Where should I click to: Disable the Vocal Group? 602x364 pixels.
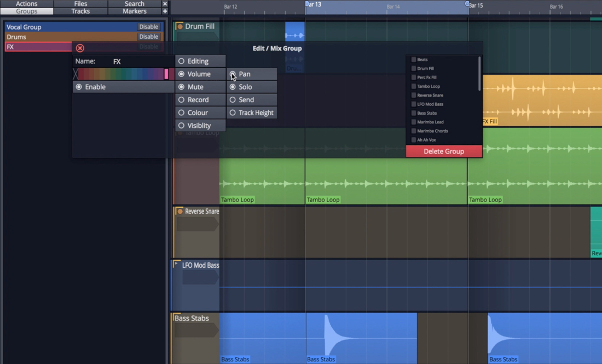tap(148, 27)
